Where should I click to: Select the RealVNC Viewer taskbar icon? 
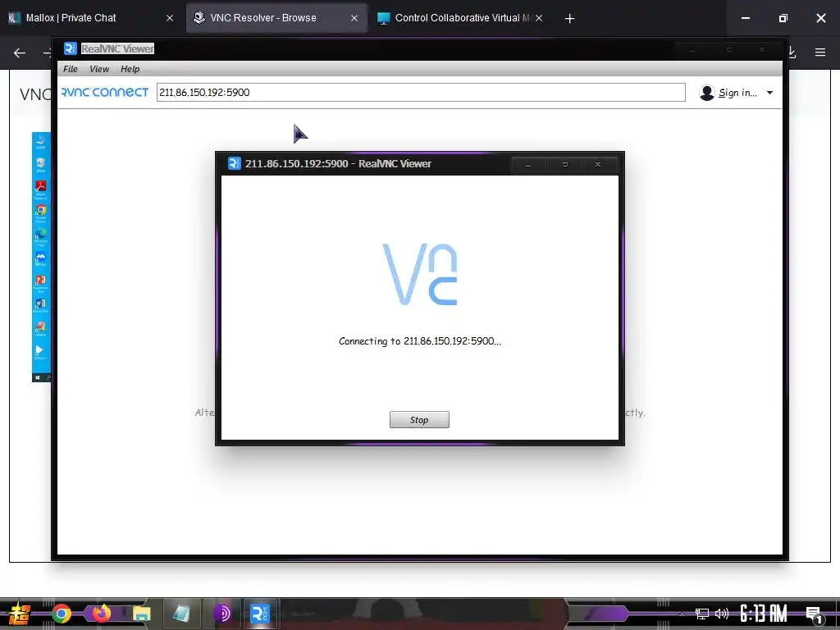[x=260, y=614]
